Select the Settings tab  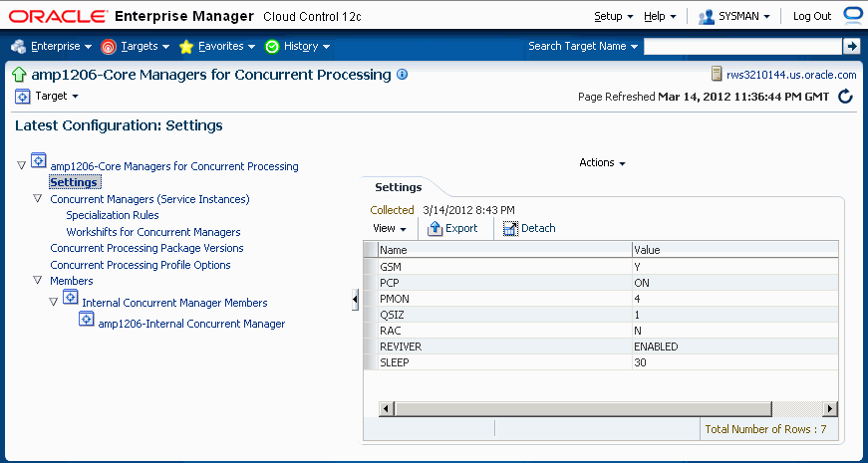[x=399, y=187]
